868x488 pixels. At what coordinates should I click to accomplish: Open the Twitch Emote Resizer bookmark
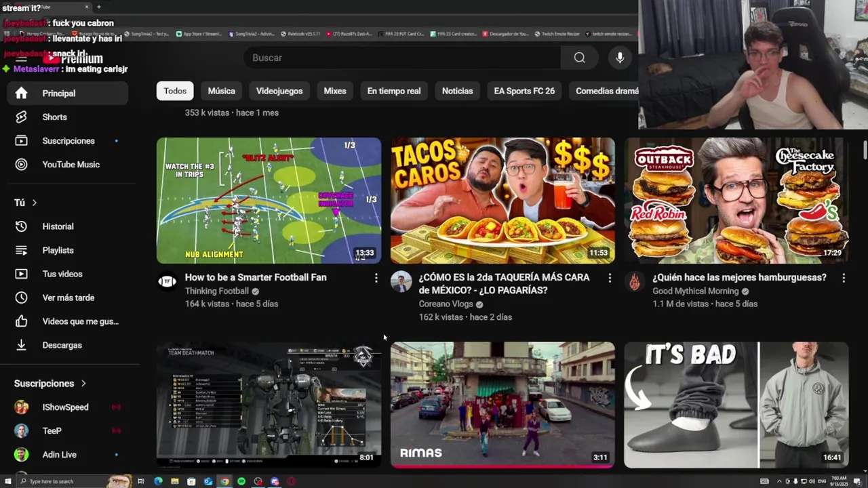(x=559, y=33)
